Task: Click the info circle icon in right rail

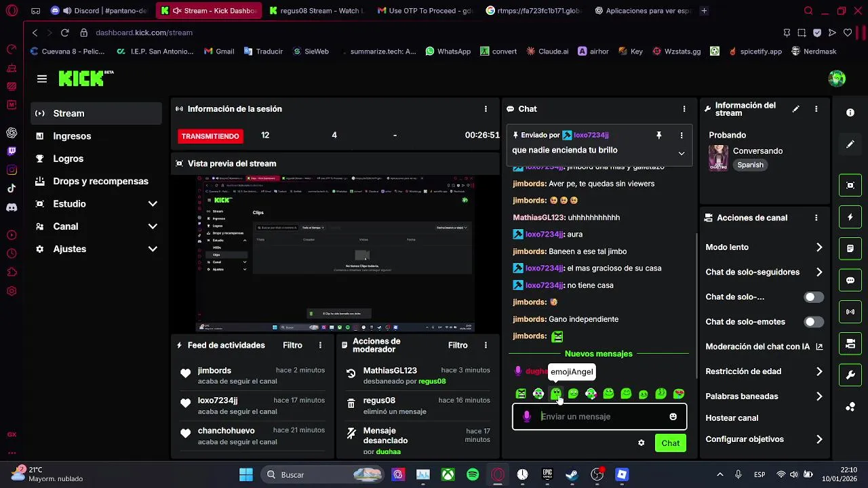Action: [850, 113]
